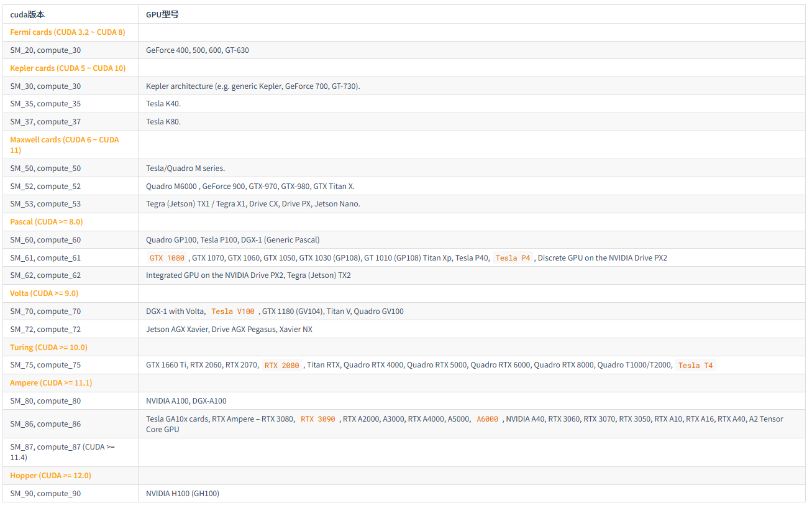Select the "SM_90, compute_90" cell
Image resolution: width=812 pixels, height=508 pixels.
point(70,494)
